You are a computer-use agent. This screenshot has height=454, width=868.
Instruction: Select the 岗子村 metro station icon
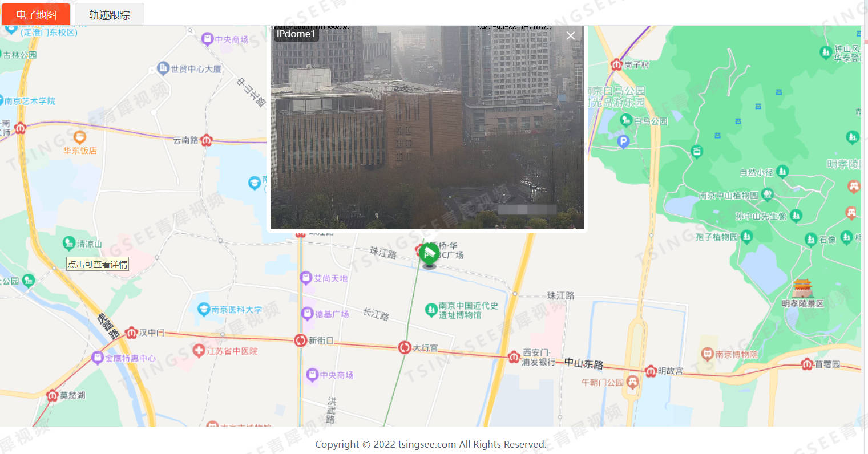pos(616,64)
